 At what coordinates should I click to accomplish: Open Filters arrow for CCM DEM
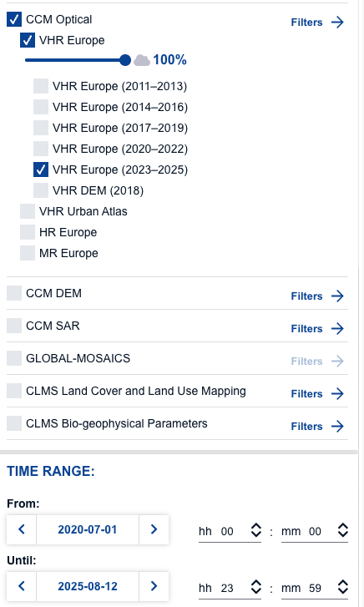(337, 296)
